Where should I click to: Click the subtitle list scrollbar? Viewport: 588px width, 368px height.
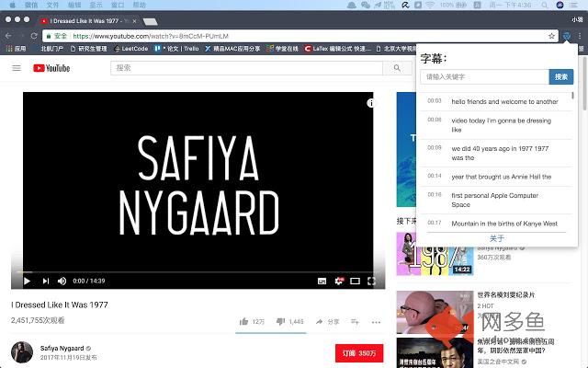point(572,96)
